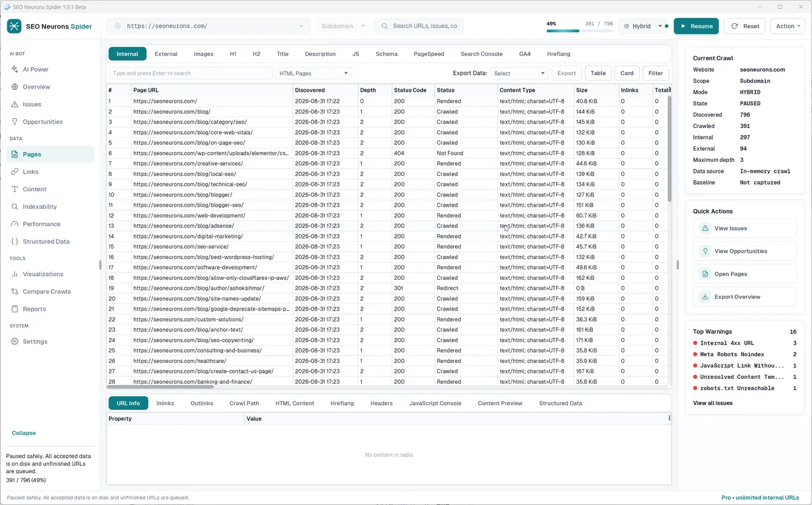Open the Crawl Path tab
The image size is (812, 505).
tap(244, 404)
